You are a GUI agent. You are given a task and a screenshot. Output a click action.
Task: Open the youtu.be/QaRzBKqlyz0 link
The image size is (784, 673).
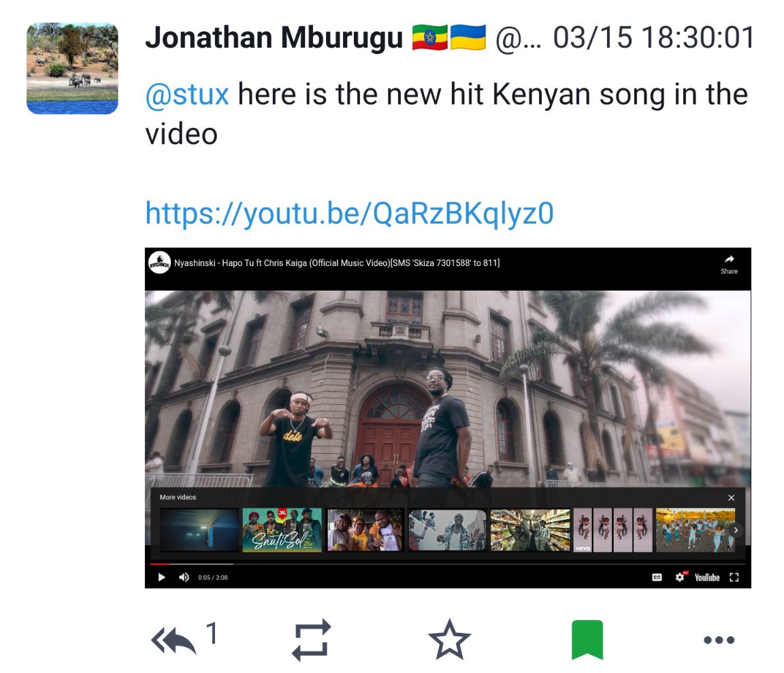(349, 213)
